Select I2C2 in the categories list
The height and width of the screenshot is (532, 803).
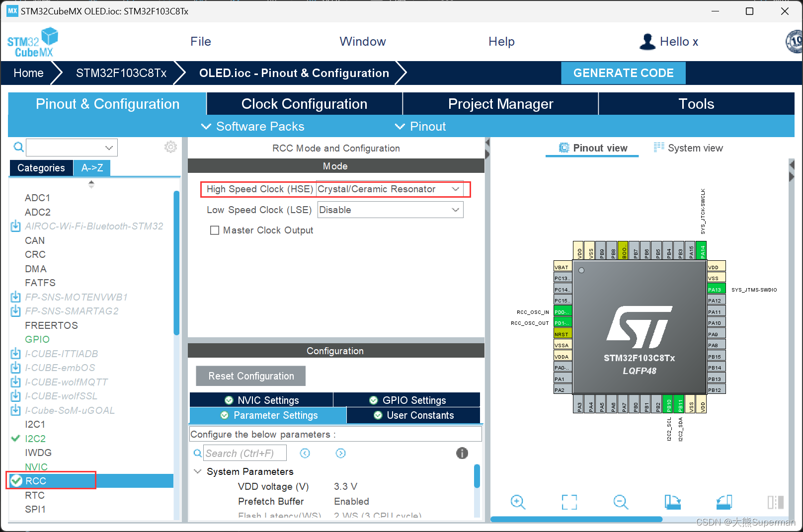35,439
